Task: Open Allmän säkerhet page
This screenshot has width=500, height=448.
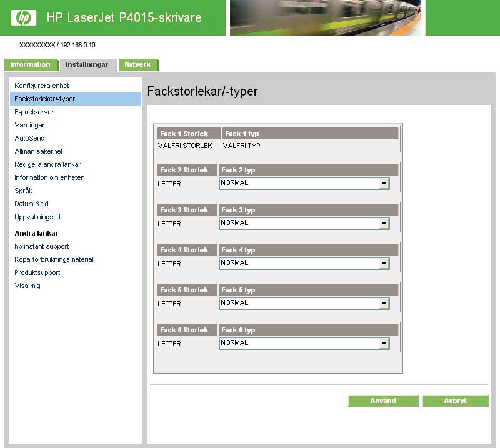Action: (39, 151)
